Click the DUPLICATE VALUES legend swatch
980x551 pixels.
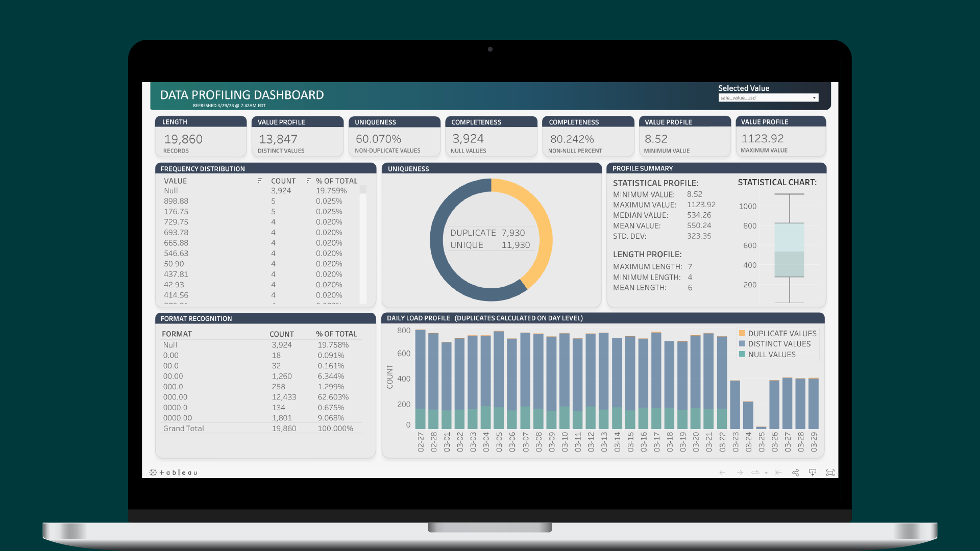(x=742, y=333)
